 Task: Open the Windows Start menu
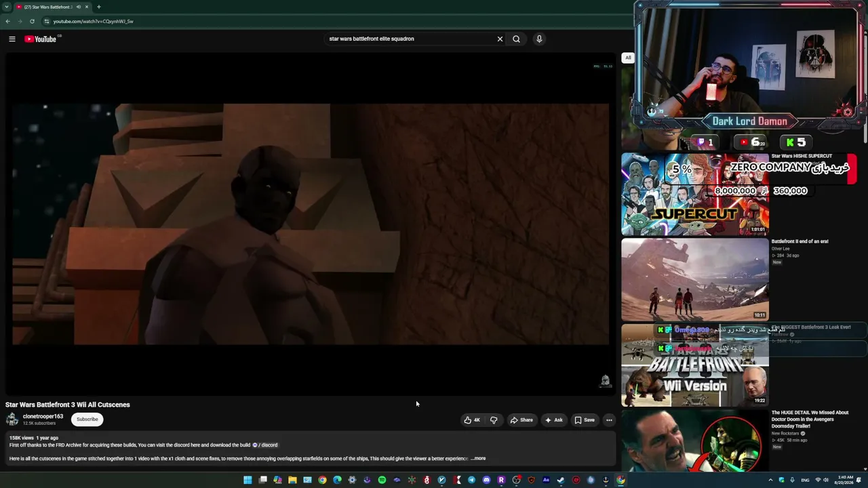[248, 480]
